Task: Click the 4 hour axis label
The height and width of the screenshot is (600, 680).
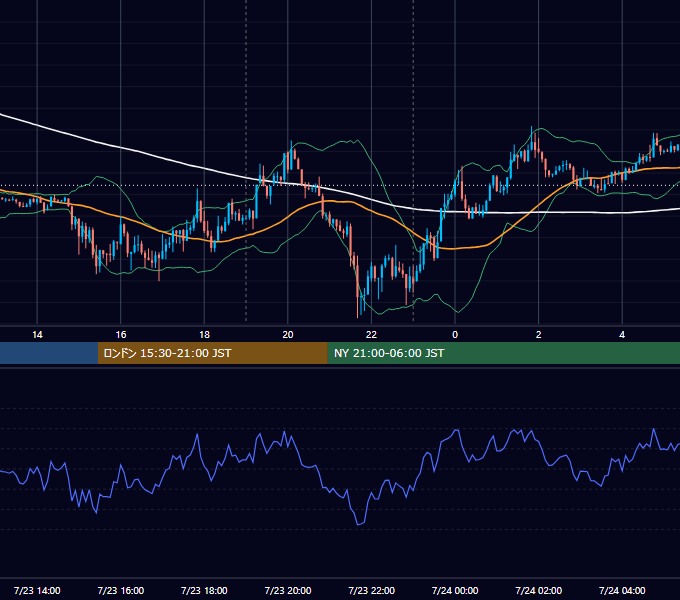Action: (x=622, y=335)
